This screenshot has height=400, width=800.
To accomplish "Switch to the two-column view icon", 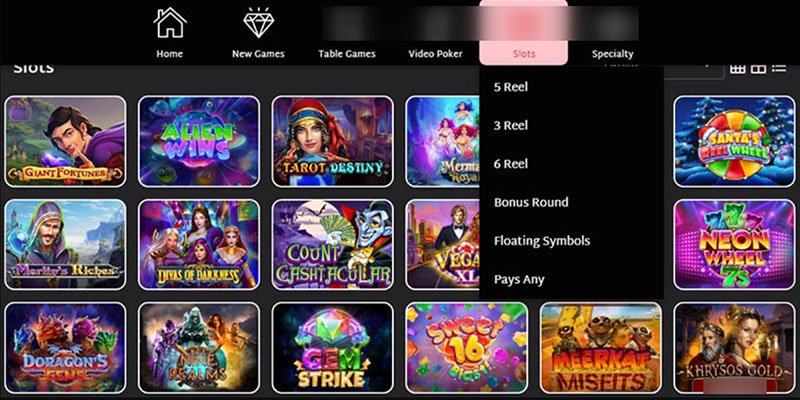I will point(759,69).
